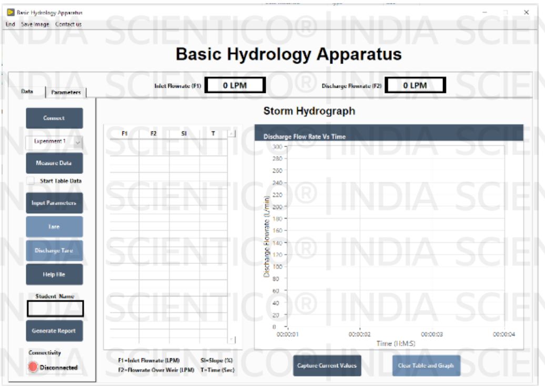Click Generate Report
545x392 pixels.
[54, 331]
